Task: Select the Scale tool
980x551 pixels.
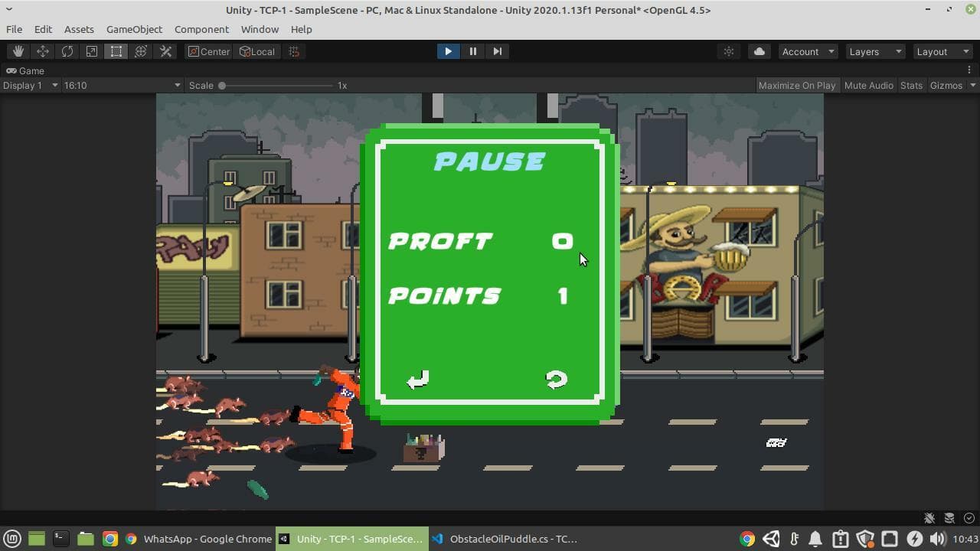Action: 92,51
